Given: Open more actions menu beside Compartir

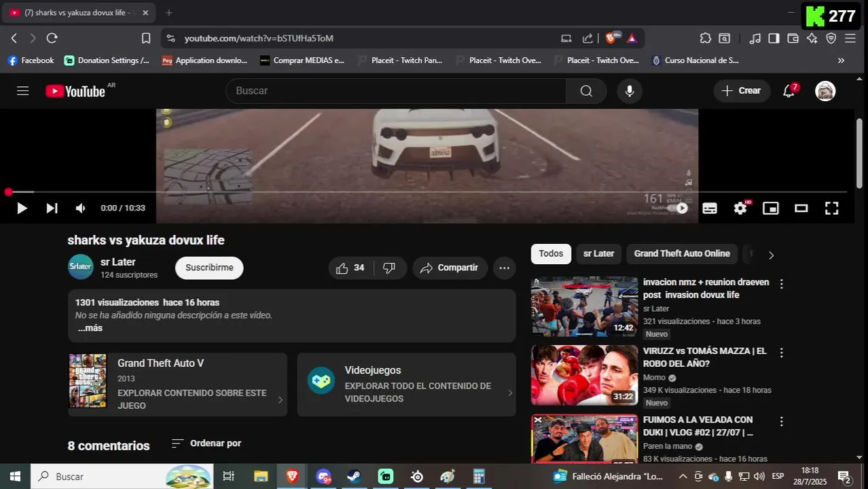Looking at the screenshot, I should tap(504, 268).
